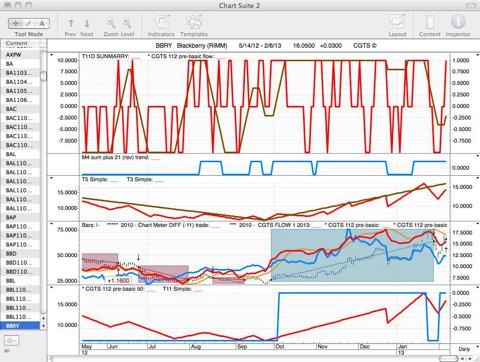This screenshot has width=480, height=362.
Task: Zoom out using the first magnifier icon
Action: point(111,23)
